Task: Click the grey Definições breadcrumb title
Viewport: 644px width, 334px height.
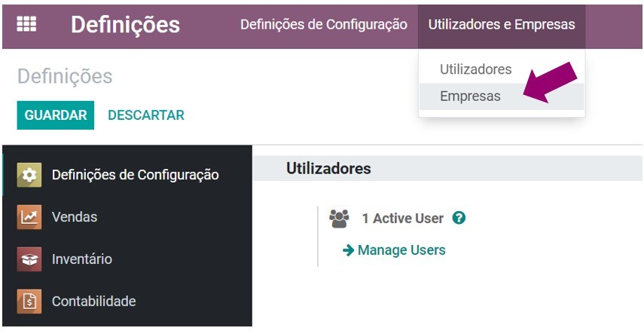Action: click(65, 76)
